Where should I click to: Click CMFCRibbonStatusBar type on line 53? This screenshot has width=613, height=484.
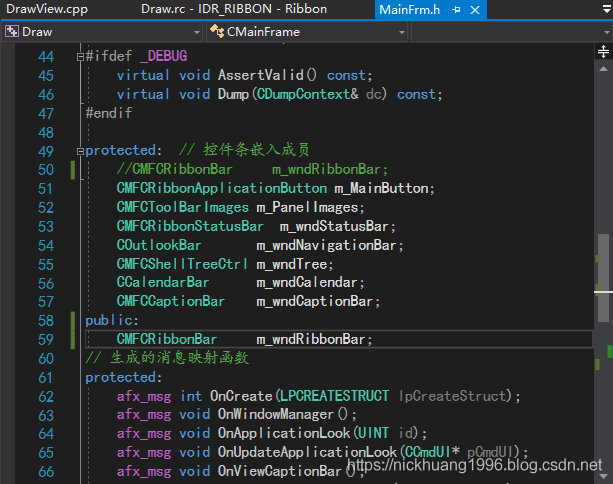tap(190, 226)
